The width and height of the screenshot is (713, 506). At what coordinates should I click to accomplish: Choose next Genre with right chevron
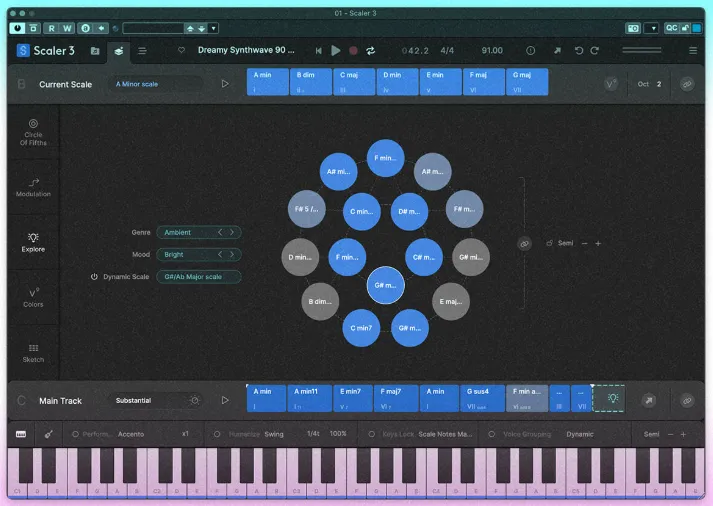point(232,232)
